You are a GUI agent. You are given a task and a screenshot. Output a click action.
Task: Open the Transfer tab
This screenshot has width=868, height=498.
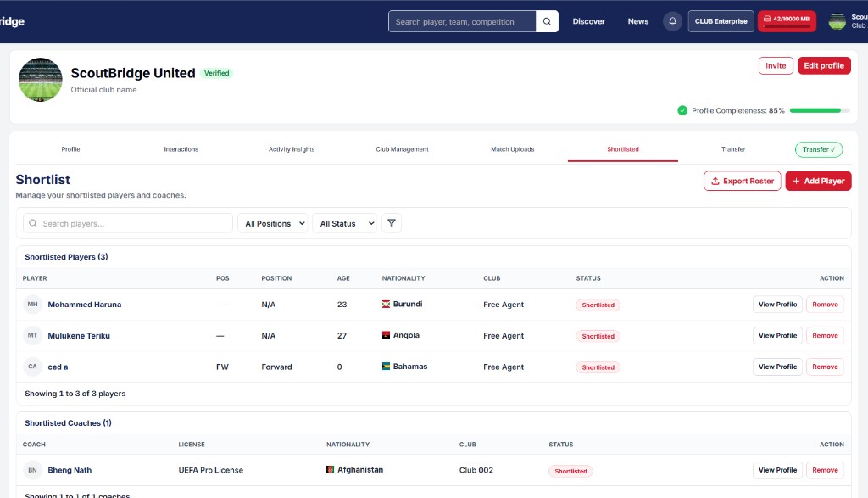[x=733, y=149]
